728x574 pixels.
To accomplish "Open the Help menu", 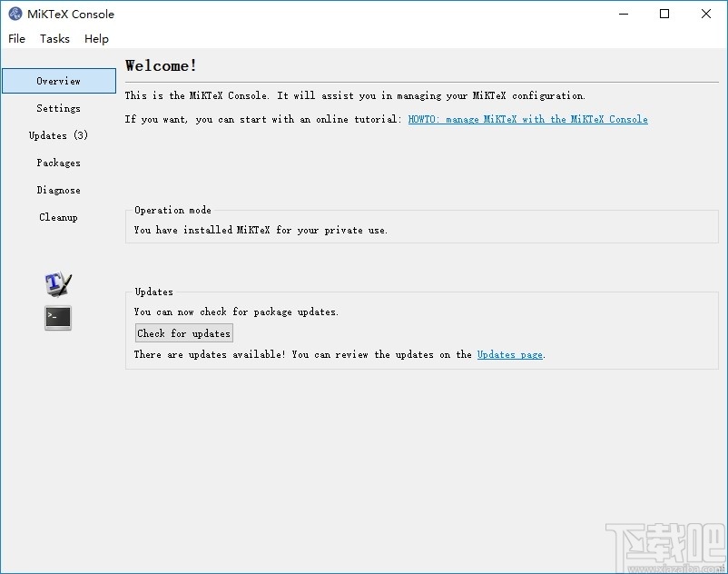I will pyautogui.click(x=96, y=39).
